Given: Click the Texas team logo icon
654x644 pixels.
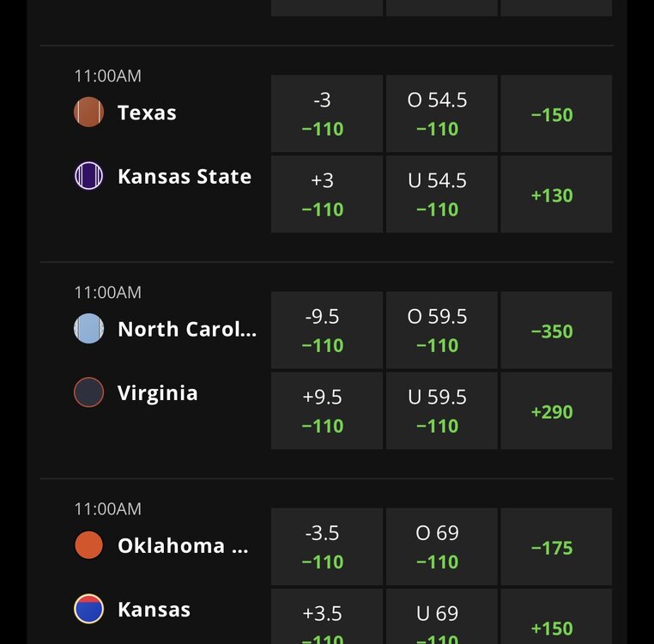Looking at the screenshot, I should click(x=89, y=112).
